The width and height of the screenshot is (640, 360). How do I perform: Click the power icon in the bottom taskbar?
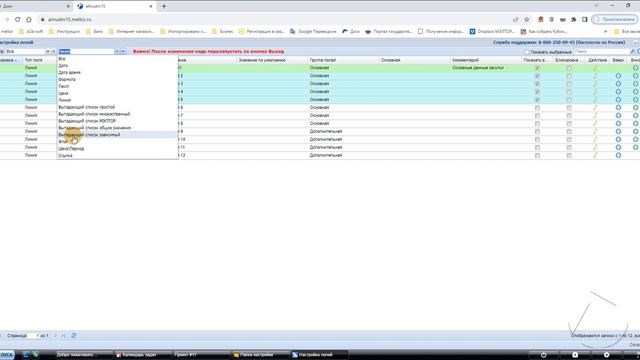click(x=543, y=355)
